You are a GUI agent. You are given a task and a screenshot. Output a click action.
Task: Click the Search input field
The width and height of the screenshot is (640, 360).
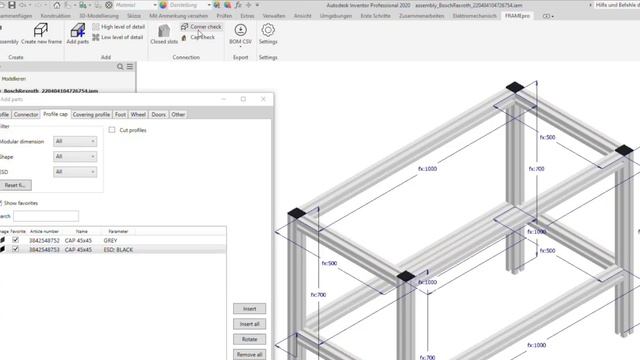(46, 216)
